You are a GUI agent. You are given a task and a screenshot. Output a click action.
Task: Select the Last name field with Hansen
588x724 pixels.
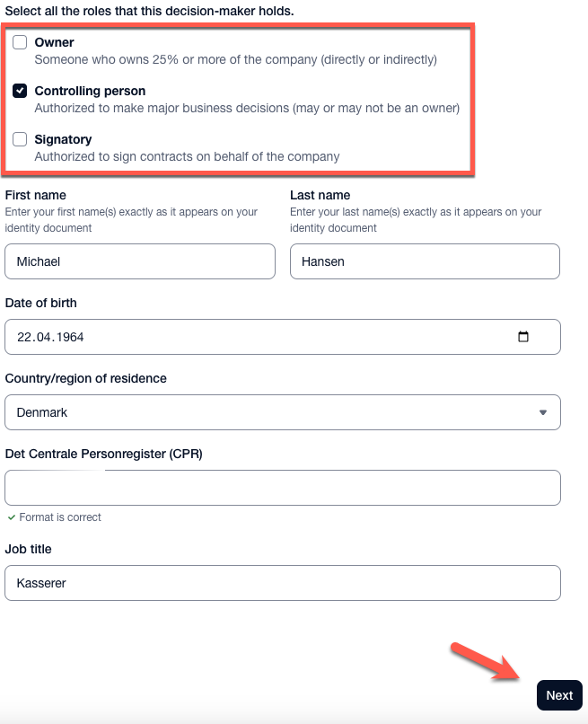coord(425,261)
